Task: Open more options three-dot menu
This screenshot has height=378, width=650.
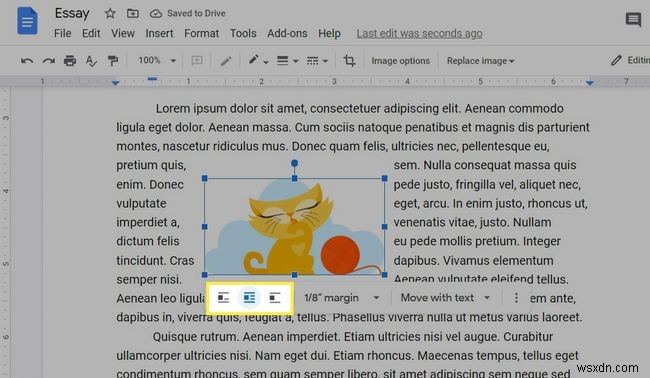Action: (x=516, y=298)
